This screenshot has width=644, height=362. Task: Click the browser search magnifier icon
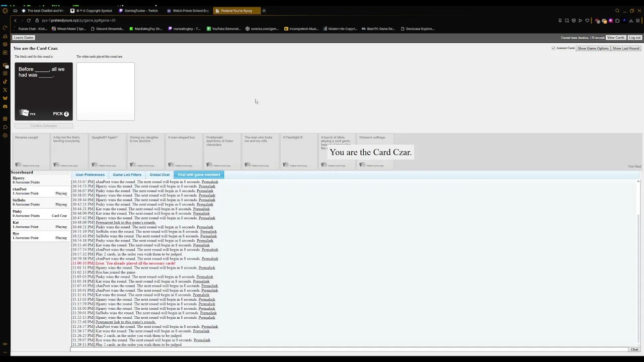(617, 11)
